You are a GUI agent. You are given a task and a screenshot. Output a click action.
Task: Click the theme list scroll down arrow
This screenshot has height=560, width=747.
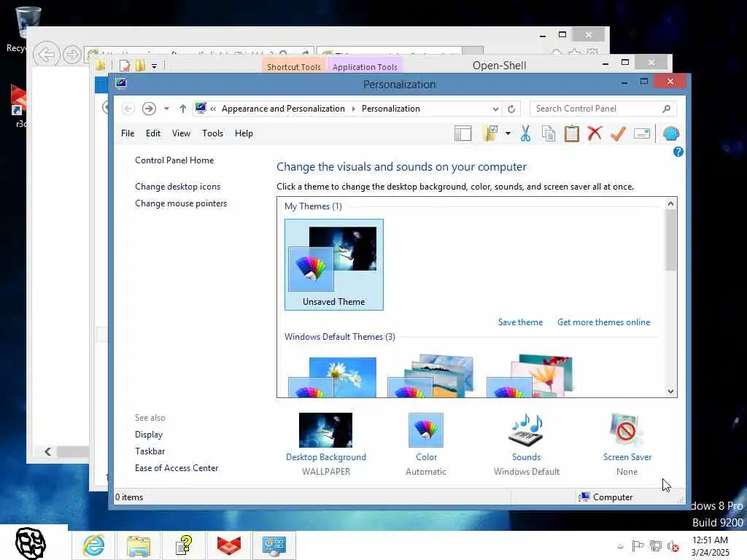click(671, 392)
